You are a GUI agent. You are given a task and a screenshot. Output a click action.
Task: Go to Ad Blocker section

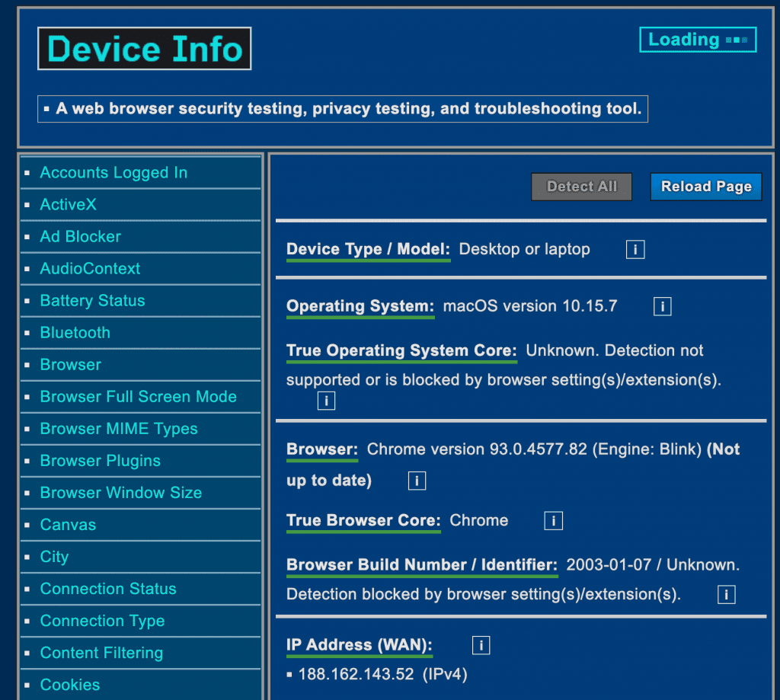pos(80,236)
